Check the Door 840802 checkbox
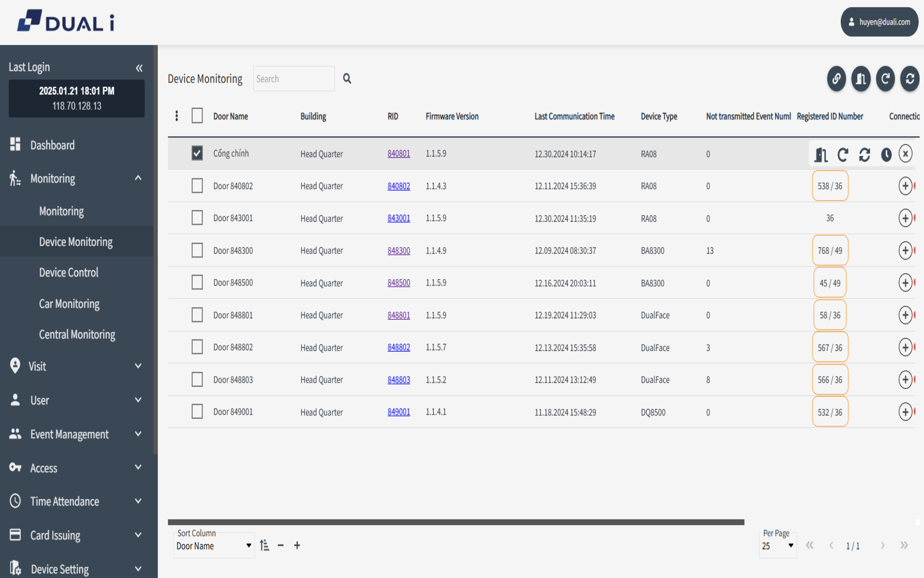The width and height of the screenshot is (924, 578). click(x=197, y=186)
